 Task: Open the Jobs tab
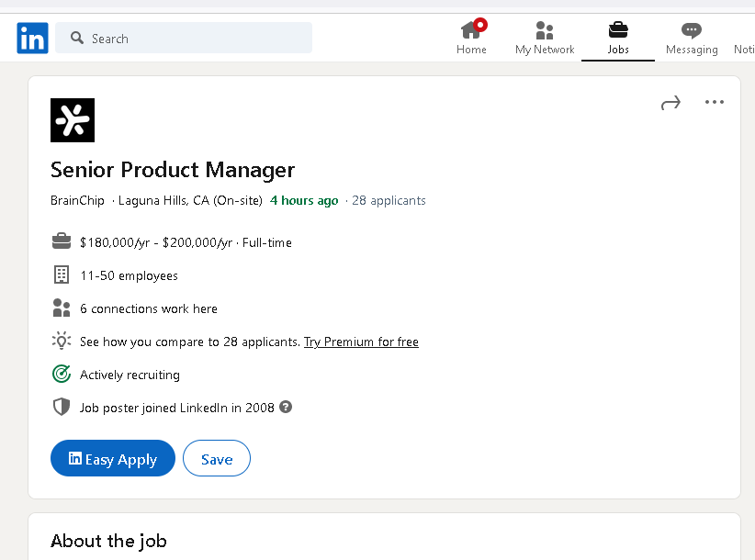pyautogui.click(x=618, y=39)
